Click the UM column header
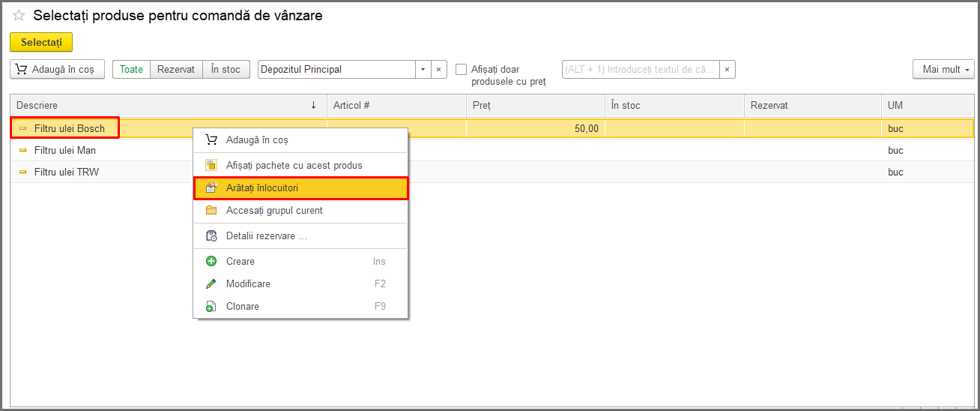The image size is (980, 411). (x=928, y=106)
